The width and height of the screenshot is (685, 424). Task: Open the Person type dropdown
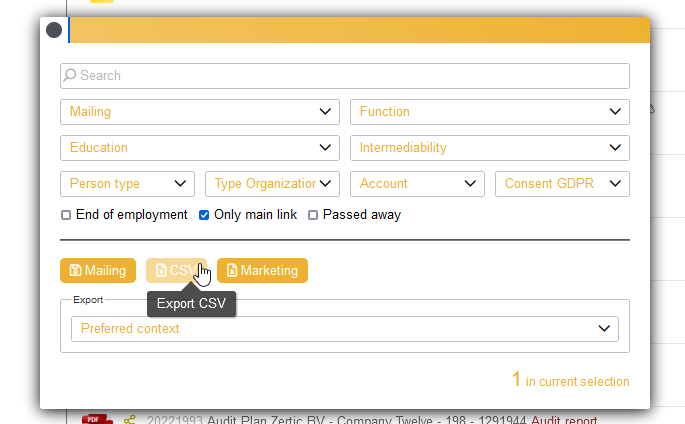click(127, 184)
